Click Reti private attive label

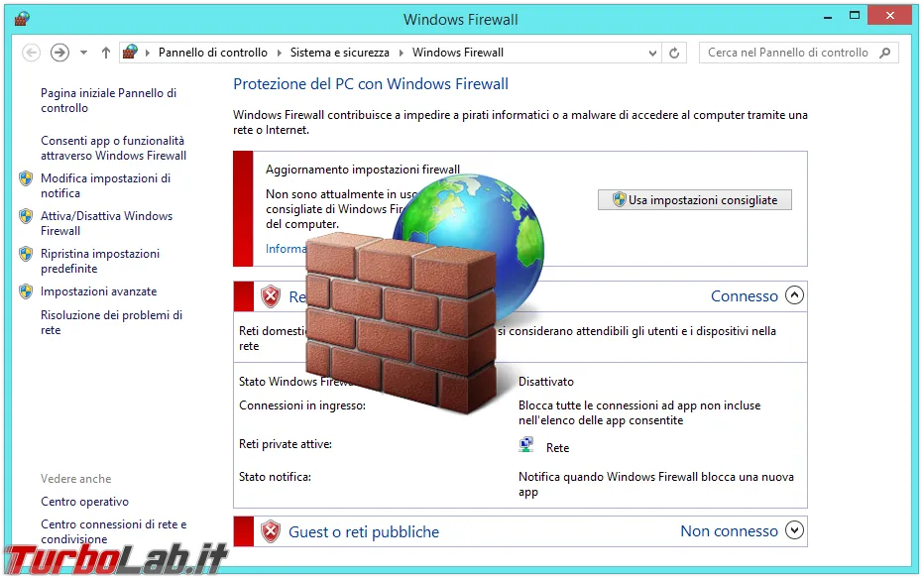coord(286,444)
